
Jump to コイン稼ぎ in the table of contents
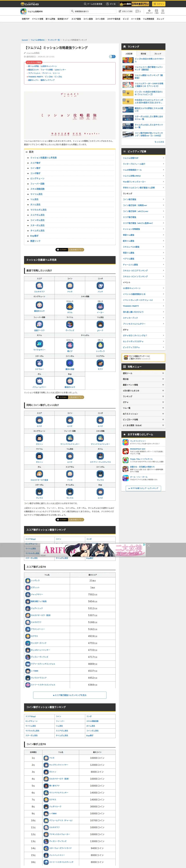(35, 168)
